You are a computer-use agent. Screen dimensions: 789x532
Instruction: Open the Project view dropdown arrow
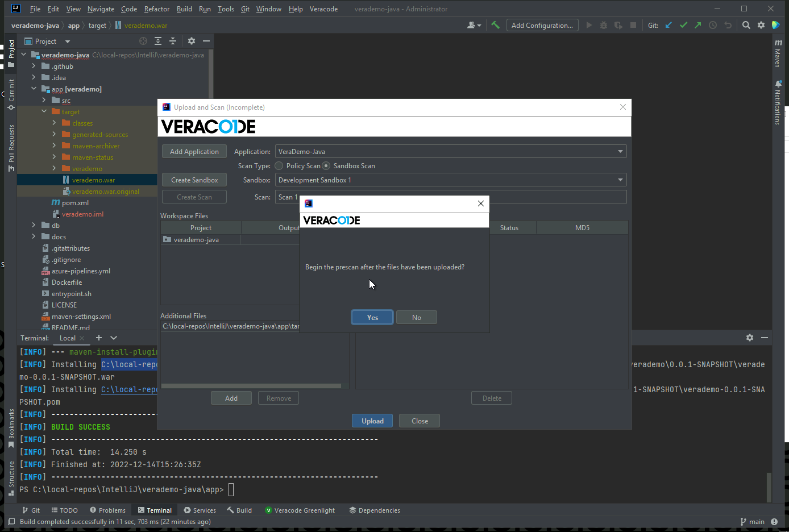pyautogui.click(x=67, y=41)
